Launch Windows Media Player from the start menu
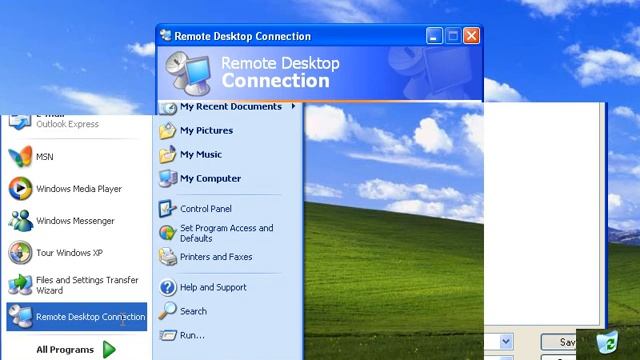 pyautogui.click(x=79, y=189)
